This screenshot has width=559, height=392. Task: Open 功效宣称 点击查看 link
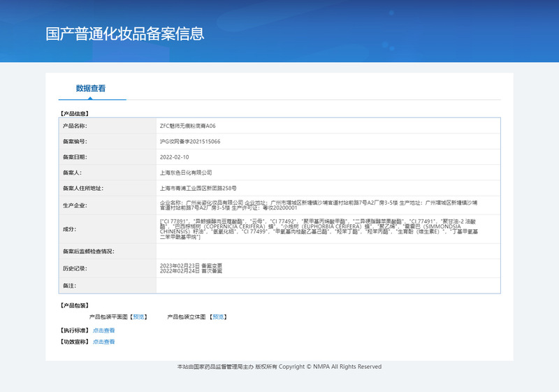pyautogui.click(x=103, y=342)
